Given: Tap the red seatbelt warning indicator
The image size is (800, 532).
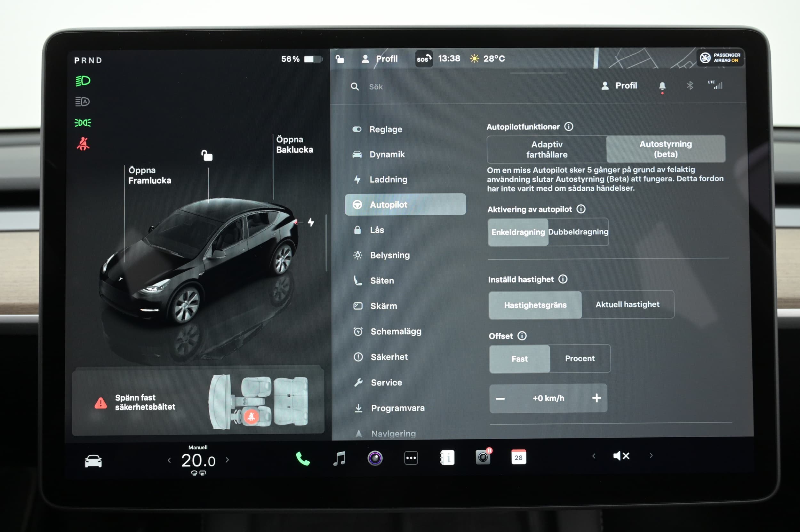Looking at the screenshot, I should 83,144.
